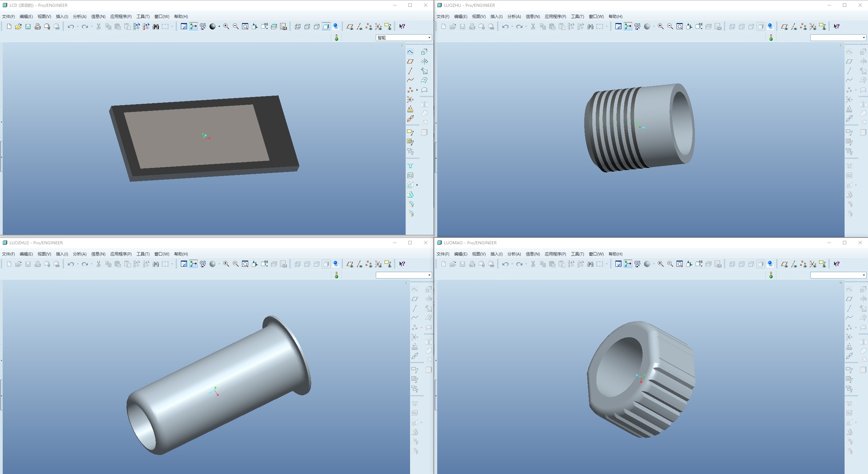This screenshot has height=474, width=868.
Task: Zoom in on the LCD window view
Action: 226,26
